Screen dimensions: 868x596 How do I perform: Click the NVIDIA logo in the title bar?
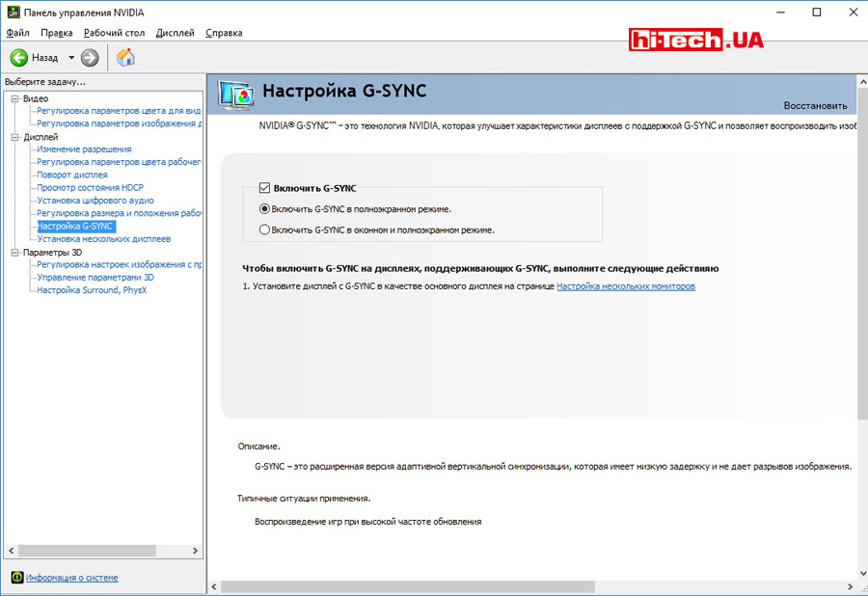(x=12, y=13)
